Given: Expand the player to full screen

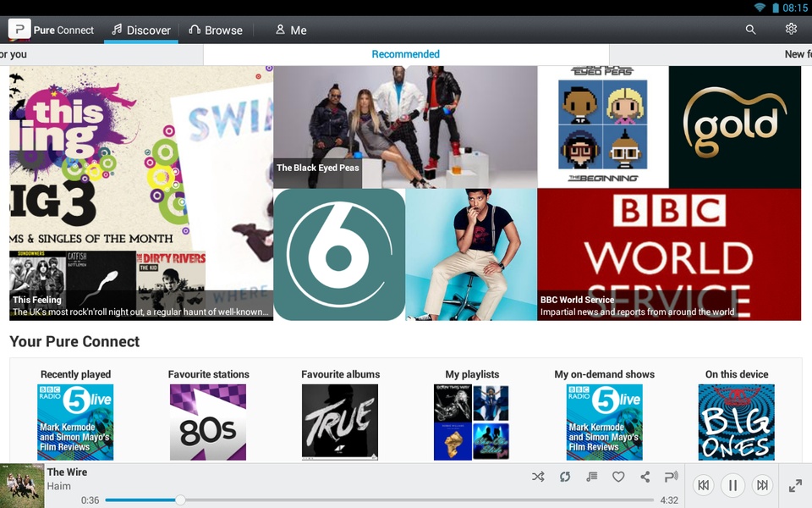Looking at the screenshot, I should tap(795, 486).
